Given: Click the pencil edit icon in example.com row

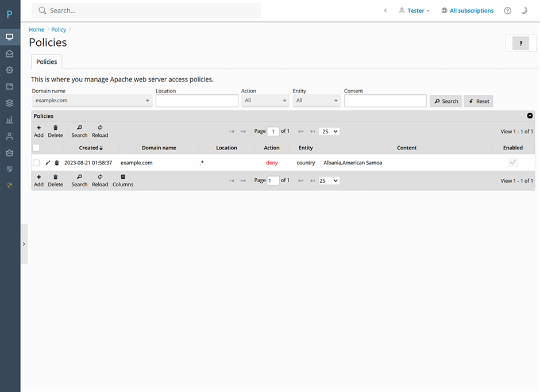Looking at the screenshot, I should click(48, 163).
